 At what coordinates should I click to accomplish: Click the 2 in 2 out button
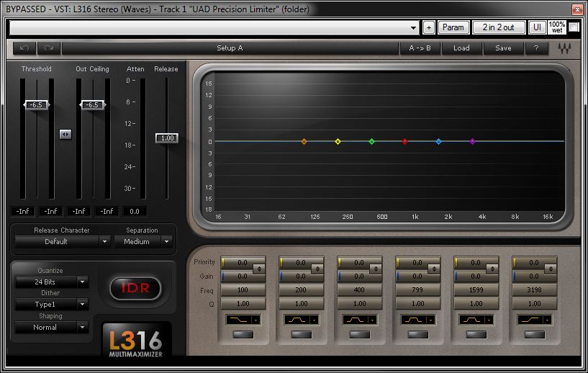pos(498,27)
